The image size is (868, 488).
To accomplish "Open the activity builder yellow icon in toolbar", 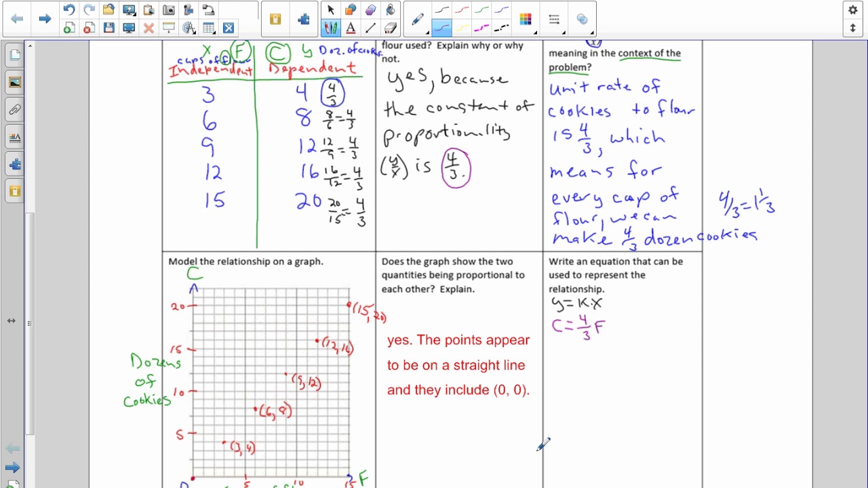I will [x=275, y=19].
